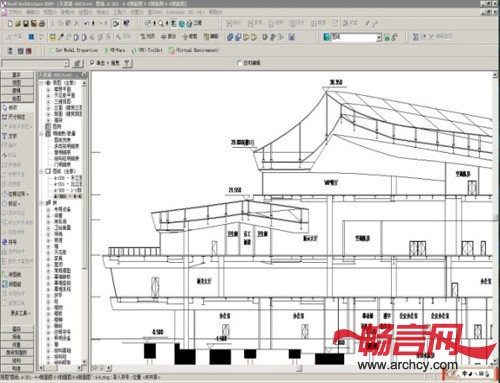Open the File menu
Screen dimensions: 500x383
click(16, 12)
